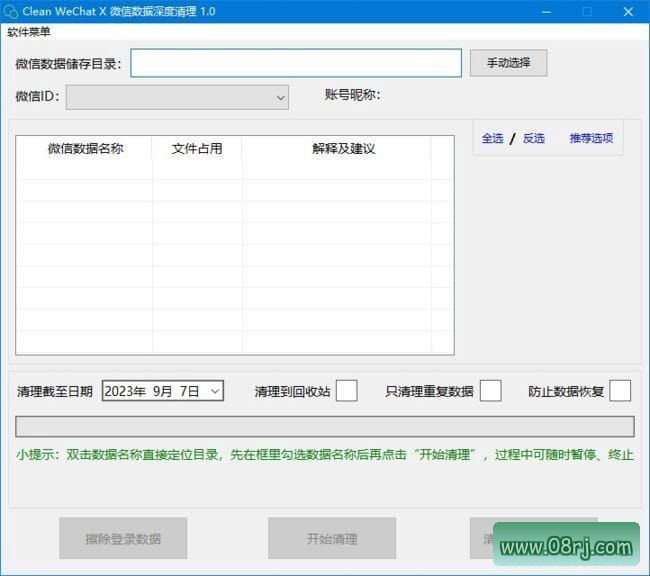Minimize the Clean WeChat X window
The height and width of the screenshot is (576, 650).
click(x=546, y=12)
